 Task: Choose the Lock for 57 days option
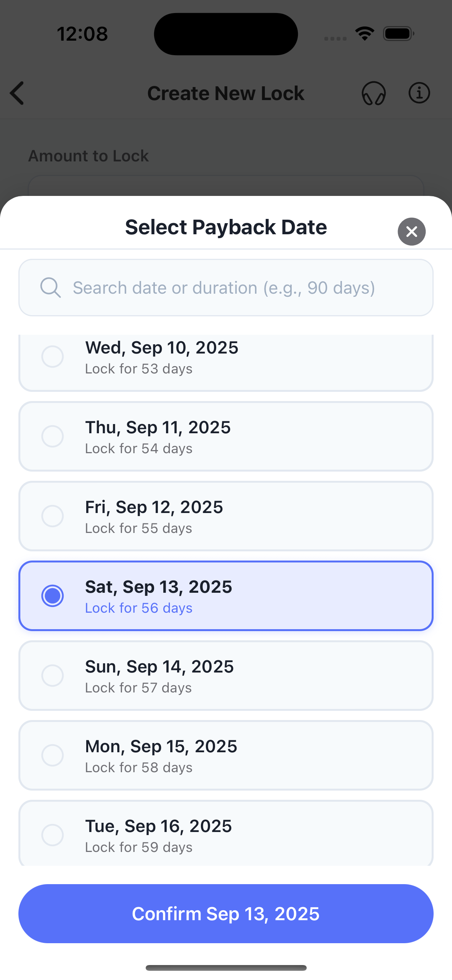tap(226, 676)
